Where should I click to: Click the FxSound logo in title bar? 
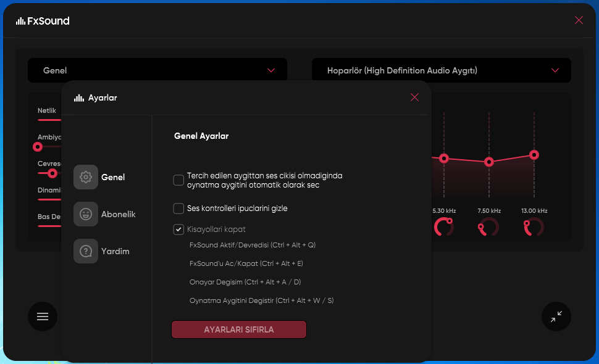click(x=43, y=21)
